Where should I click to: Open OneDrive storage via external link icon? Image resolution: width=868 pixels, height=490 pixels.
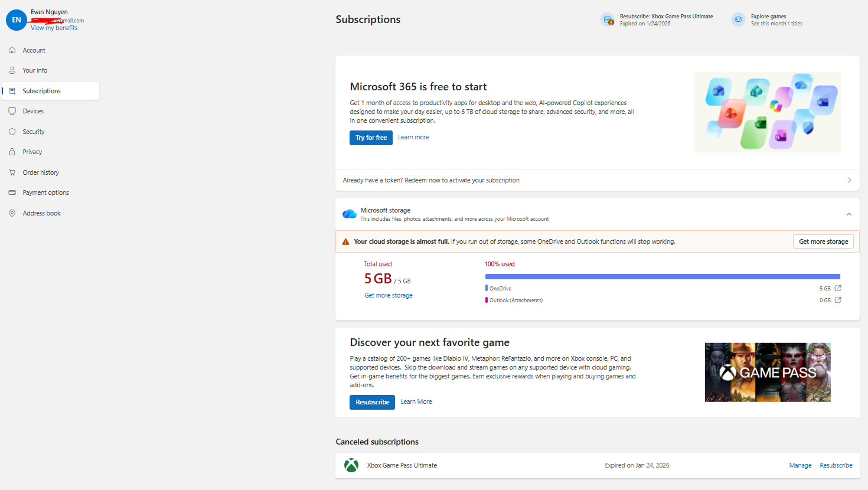click(838, 288)
